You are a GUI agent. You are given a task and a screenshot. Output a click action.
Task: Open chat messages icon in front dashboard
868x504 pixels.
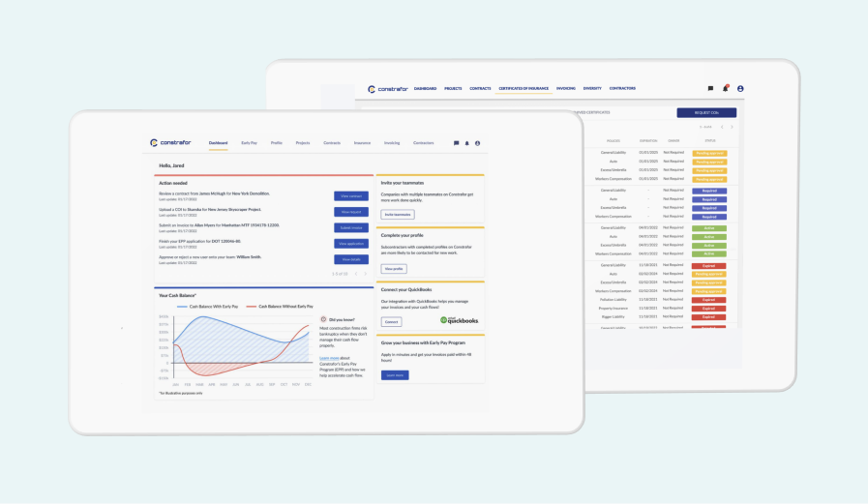click(456, 143)
